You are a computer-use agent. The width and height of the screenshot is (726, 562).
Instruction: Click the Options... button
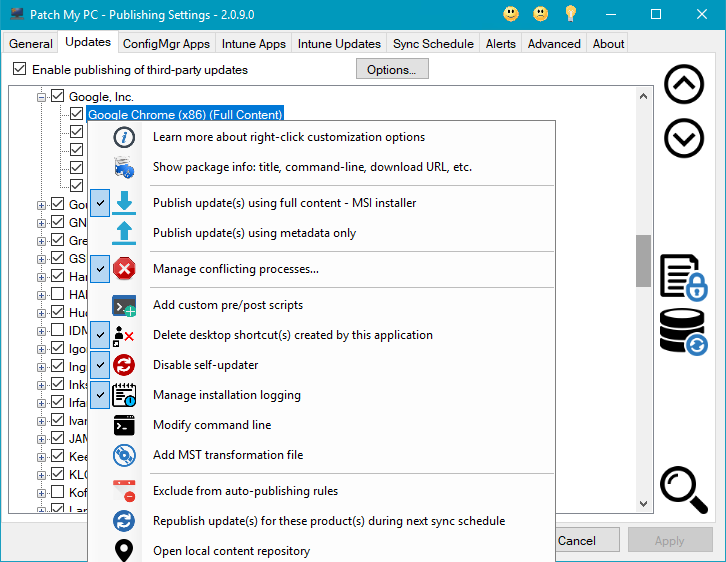coord(392,70)
